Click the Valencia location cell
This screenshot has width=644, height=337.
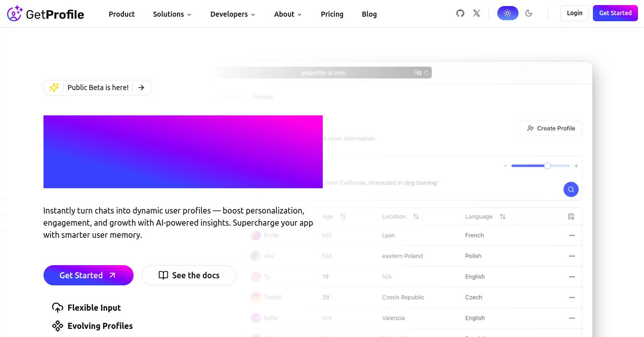coord(394,318)
